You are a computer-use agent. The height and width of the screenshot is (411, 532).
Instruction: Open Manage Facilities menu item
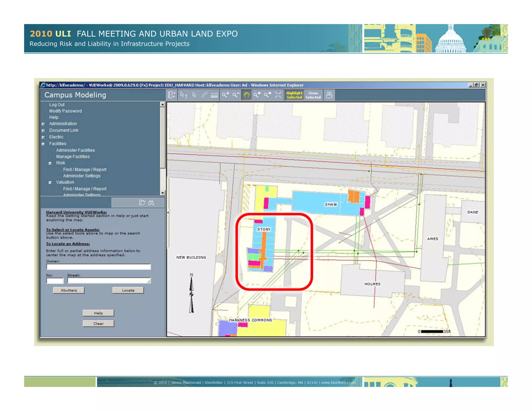73,157
